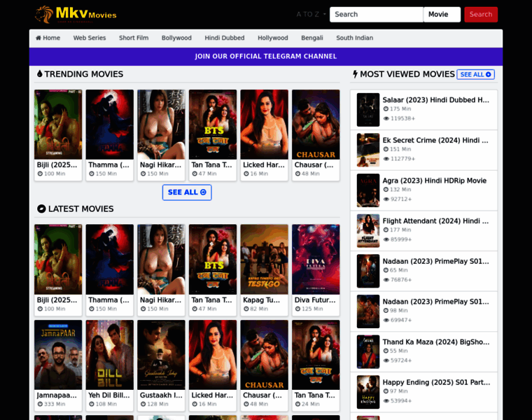Click Flight Attendant (2024) Hindi title
The image size is (532, 420).
436,221
